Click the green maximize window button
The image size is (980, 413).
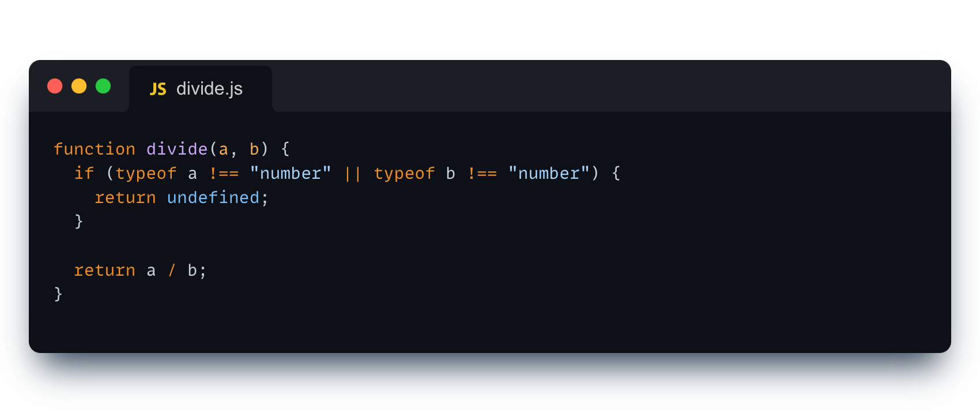(x=103, y=86)
